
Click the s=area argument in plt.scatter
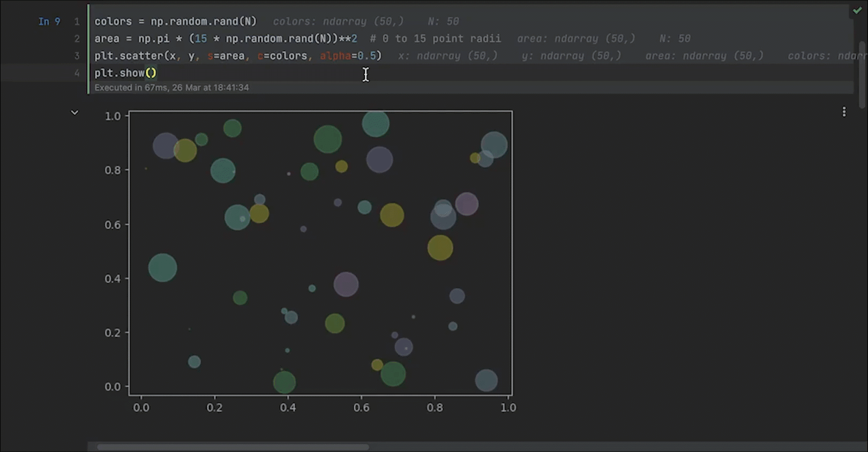[226, 56]
